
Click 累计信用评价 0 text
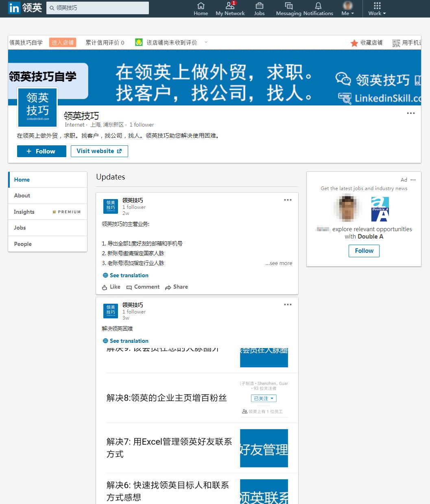[105, 42]
